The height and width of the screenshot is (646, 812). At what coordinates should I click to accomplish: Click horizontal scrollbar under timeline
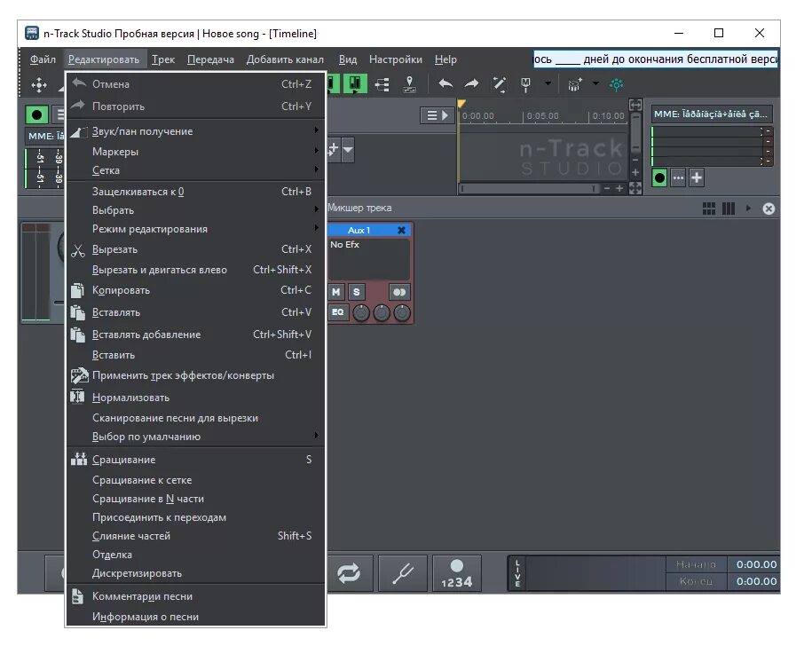[529, 188]
